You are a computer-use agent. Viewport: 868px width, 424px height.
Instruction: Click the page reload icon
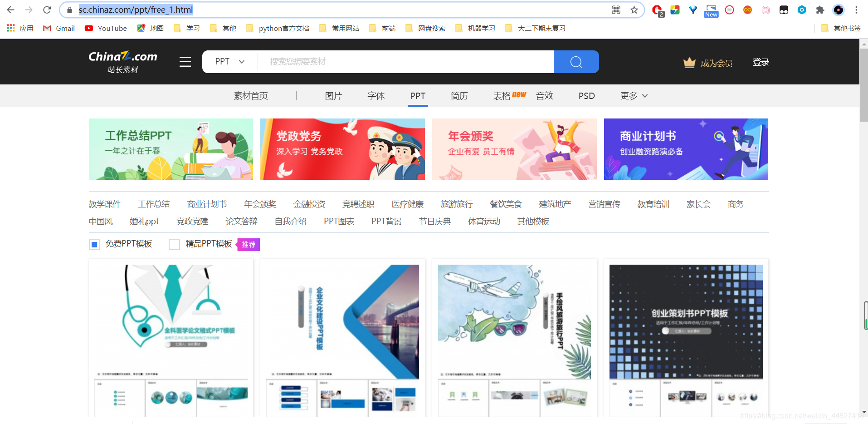click(47, 10)
